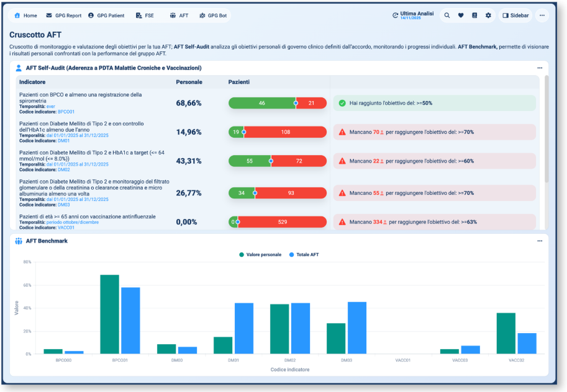
Task: Open AFT Self-Audit panel options menu
Action: pos(540,68)
